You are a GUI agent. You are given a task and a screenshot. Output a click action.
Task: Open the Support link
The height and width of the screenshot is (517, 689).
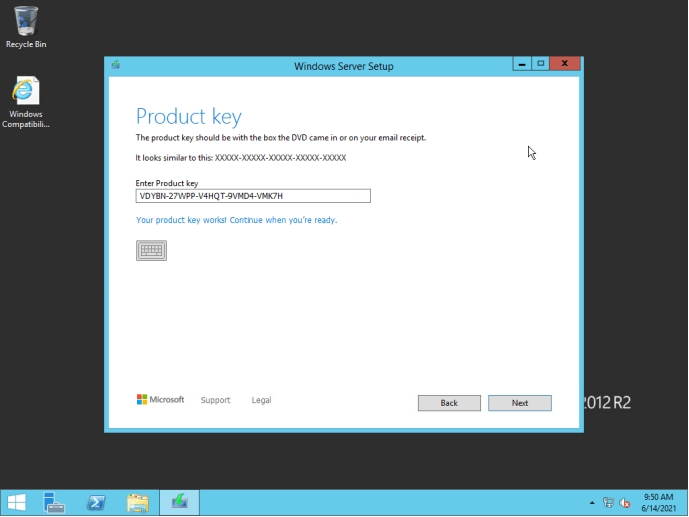215,400
